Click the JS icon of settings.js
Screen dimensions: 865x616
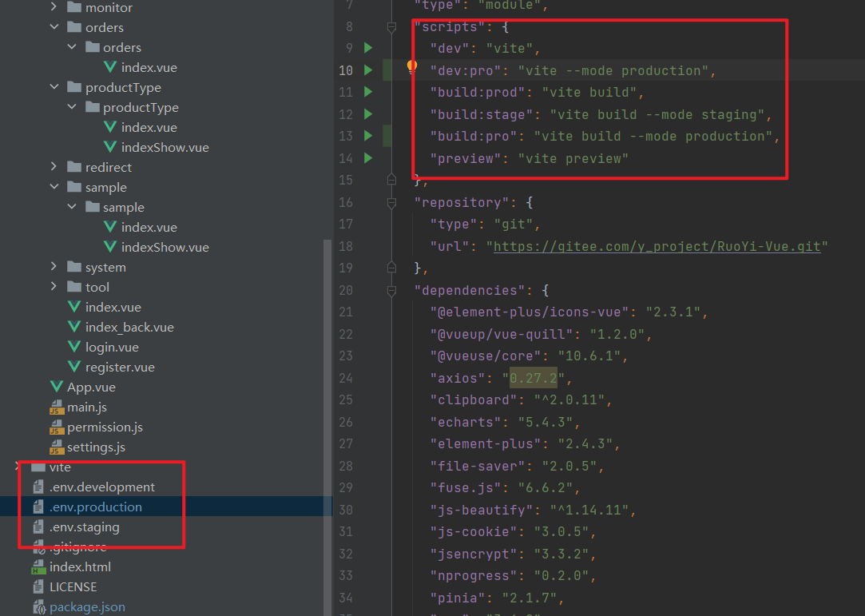click(56, 447)
